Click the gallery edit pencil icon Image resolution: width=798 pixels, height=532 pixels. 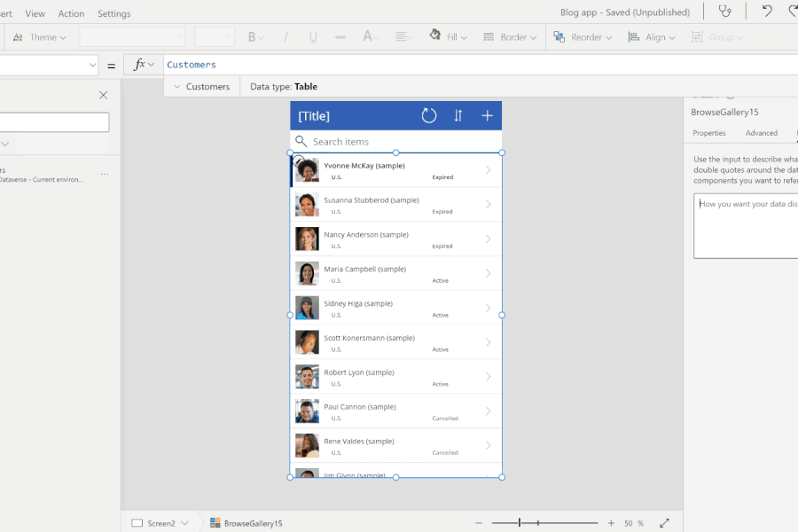pos(299,160)
